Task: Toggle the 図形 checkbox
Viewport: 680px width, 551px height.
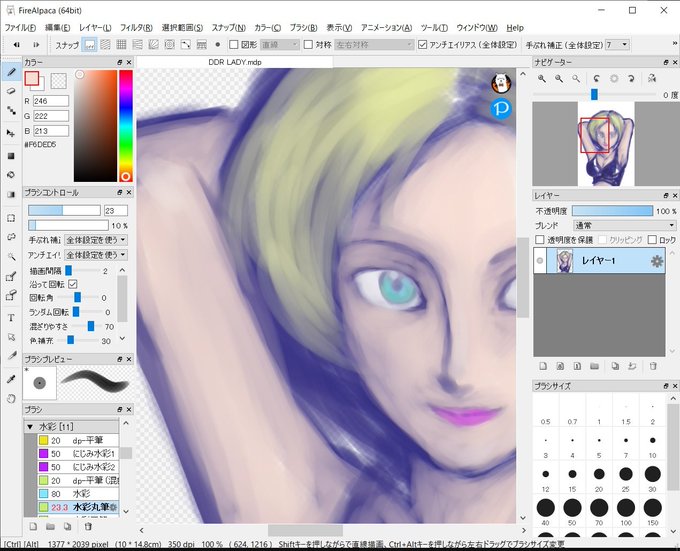Action: coord(234,45)
